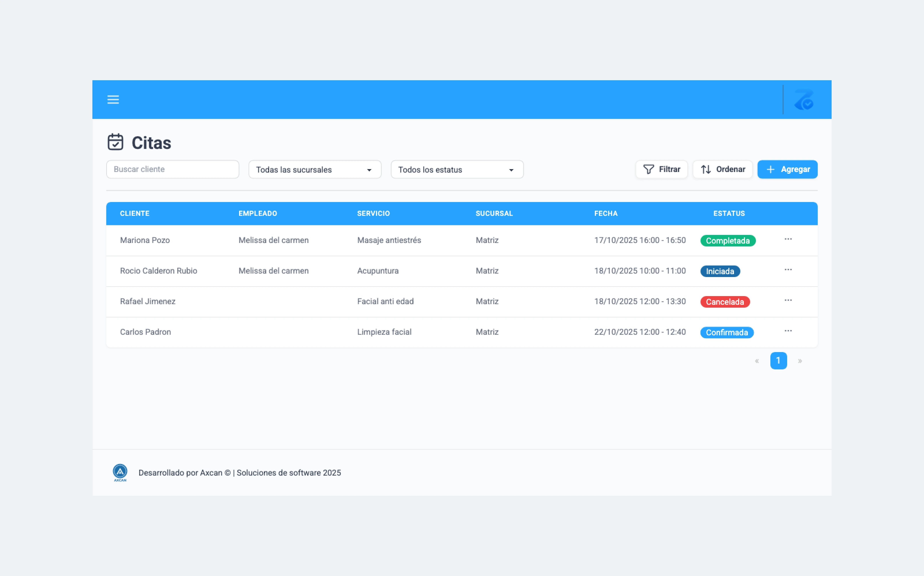Click the Axcan logo in the footer
Viewport: 924px width, 576px height.
click(120, 472)
